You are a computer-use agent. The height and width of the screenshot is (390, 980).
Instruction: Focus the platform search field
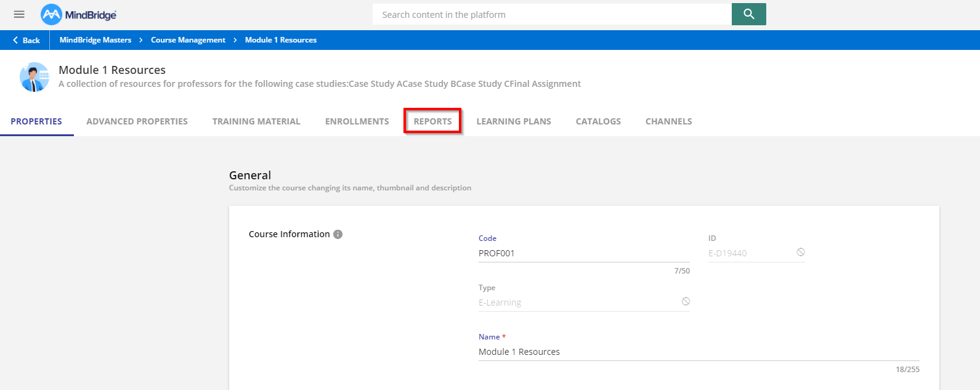[552, 14]
